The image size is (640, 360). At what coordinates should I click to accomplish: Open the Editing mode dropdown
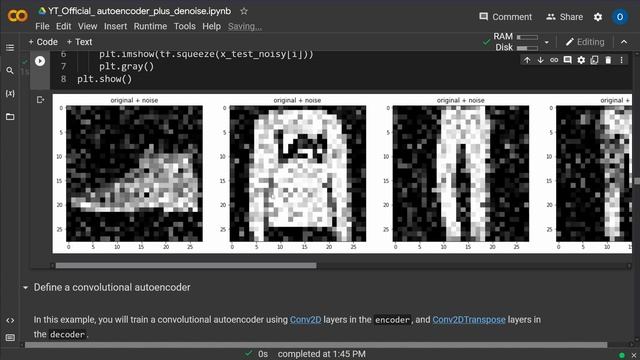585,42
